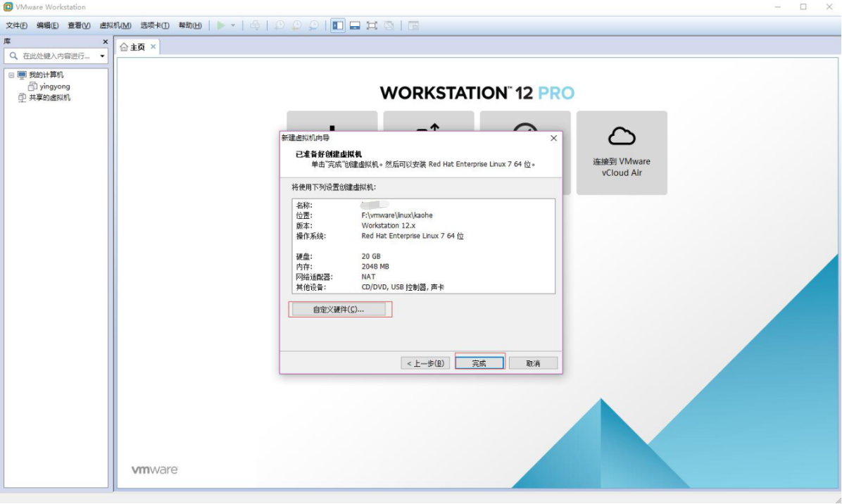The height and width of the screenshot is (504, 842).
Task: Toggle the show library panel icon
Action: pyautogui.click(x=338, y=25)
